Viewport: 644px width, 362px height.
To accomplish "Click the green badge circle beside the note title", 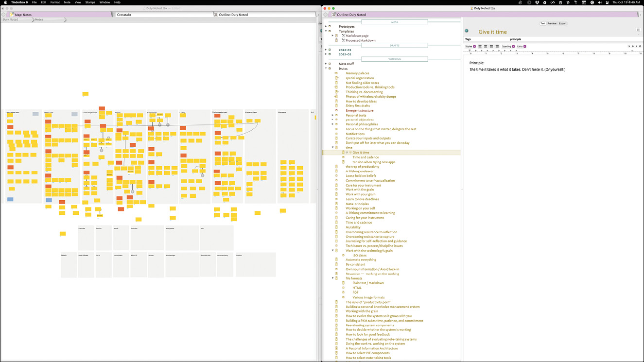I will (x=467, y=31).
